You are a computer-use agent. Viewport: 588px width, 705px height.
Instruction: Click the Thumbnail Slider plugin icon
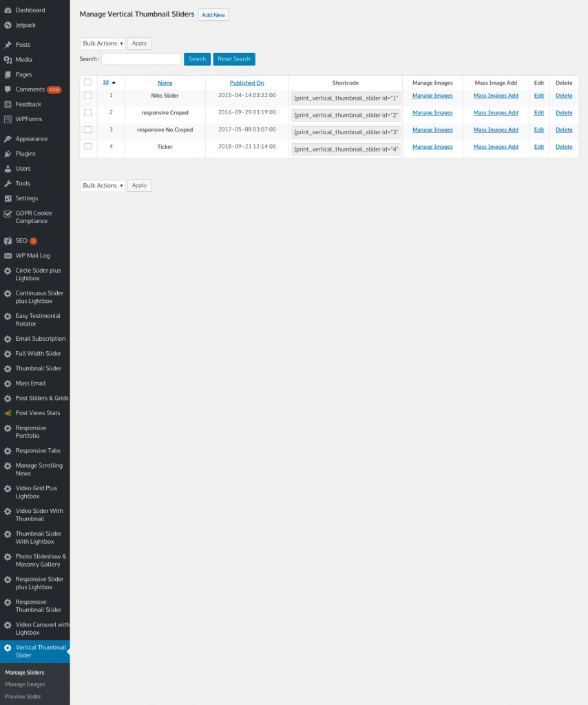pos(7,368)
